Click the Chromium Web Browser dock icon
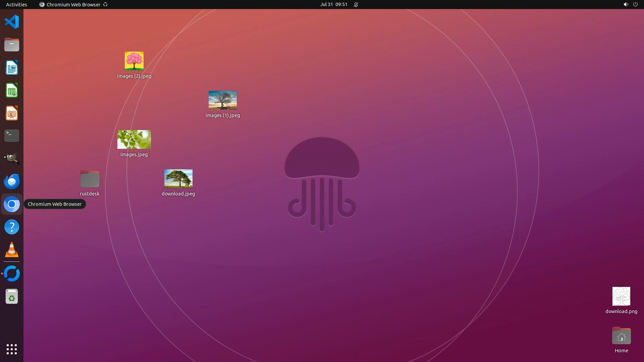The image size is (644, 362). (12, 204)
